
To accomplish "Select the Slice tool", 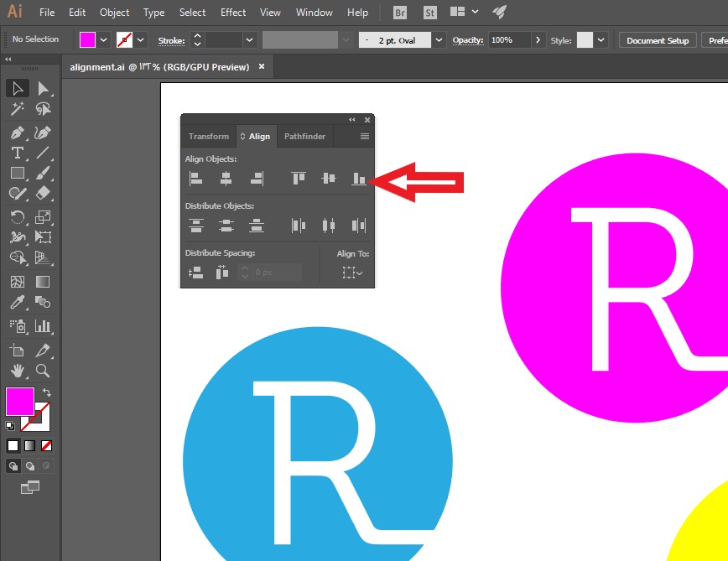I will [43, 351].
